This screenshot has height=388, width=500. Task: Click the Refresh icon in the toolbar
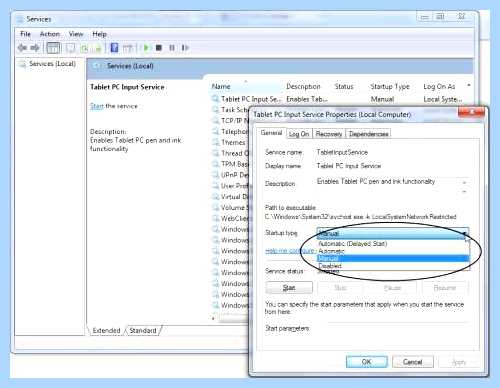pyautogui.click(x=85, y=48)
